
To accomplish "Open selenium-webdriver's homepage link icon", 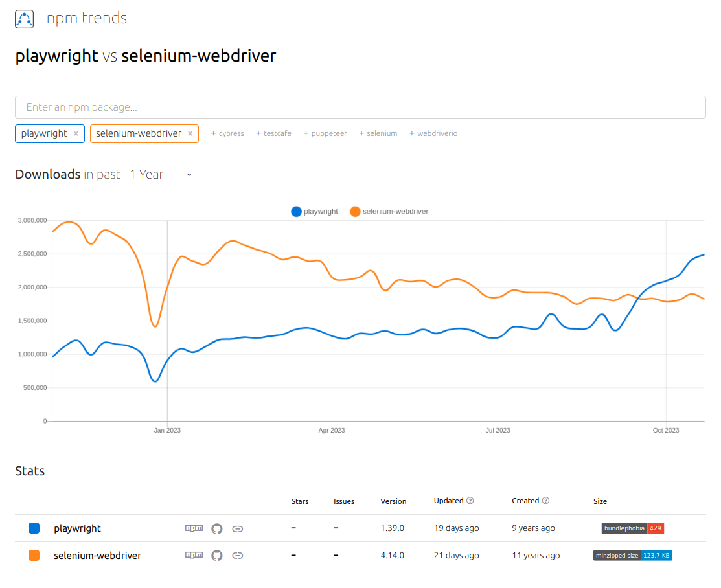I will [238, 555].
